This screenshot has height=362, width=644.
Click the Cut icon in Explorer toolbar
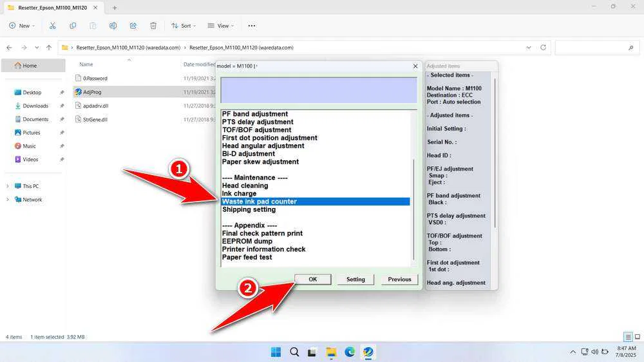(x=53, y=26)
